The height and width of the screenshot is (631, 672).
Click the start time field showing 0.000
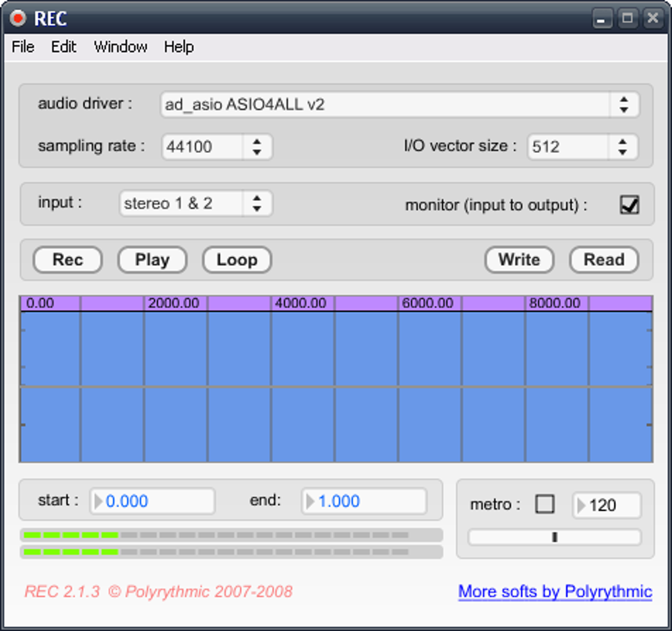click(153, 501)
